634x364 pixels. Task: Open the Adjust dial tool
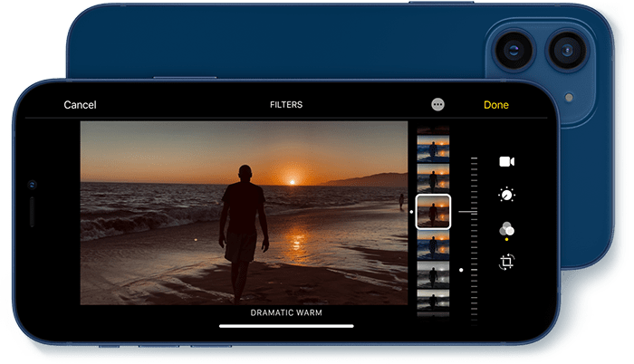(x=506, y=195)
